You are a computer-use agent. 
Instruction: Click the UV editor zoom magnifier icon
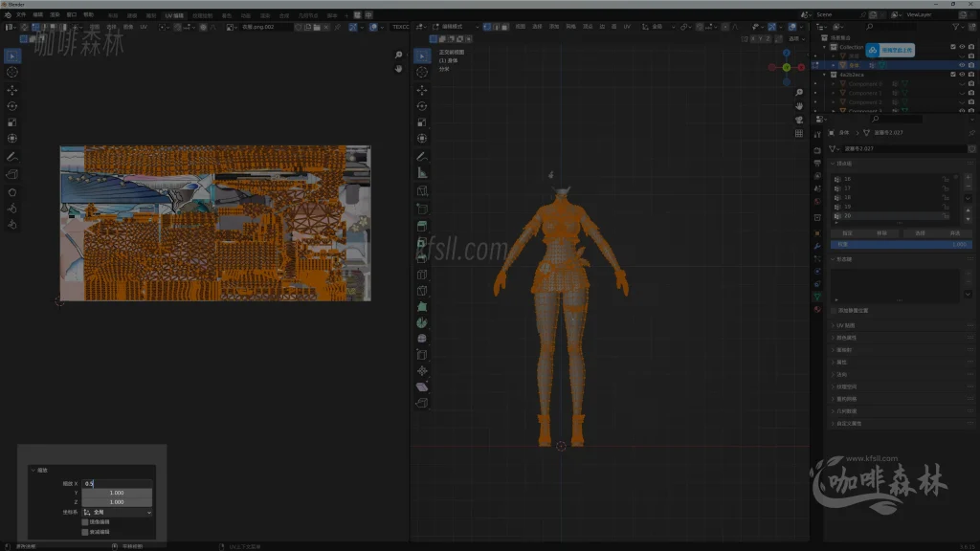pos(398,55)
